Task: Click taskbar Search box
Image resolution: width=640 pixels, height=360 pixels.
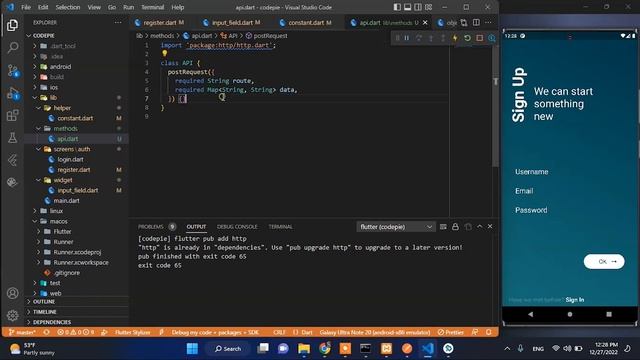Action: [x=228, y=349]
